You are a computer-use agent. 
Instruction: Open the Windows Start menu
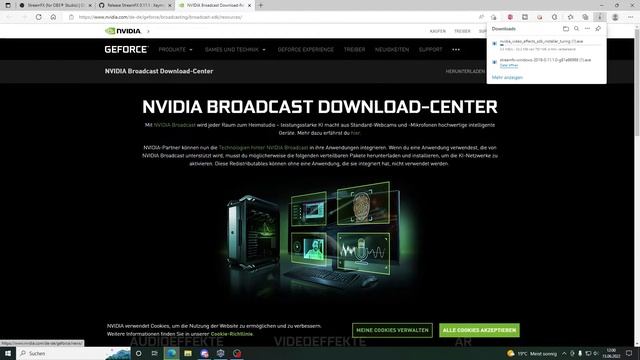(8, 353)
